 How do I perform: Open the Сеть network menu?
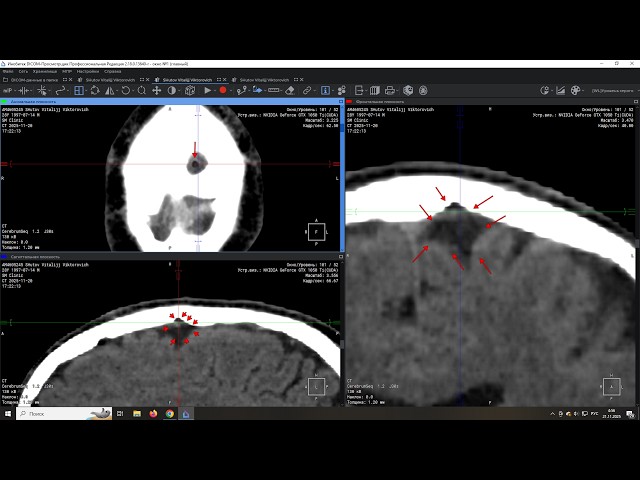23,71
